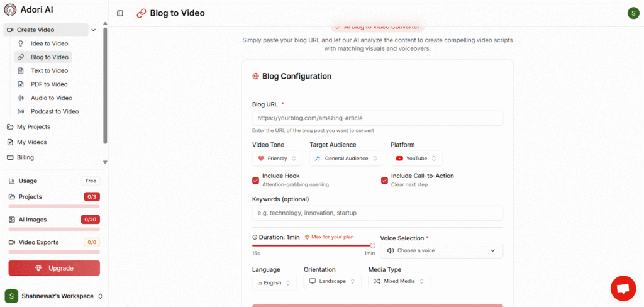Click the Idea to Video lightbulb icon
This screenshot has width=644, height=307.
point(21,43)
